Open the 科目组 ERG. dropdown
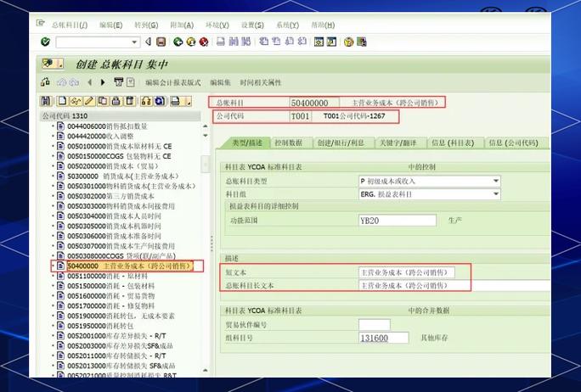Screen dimensions: 581x392 click(495, 194)
